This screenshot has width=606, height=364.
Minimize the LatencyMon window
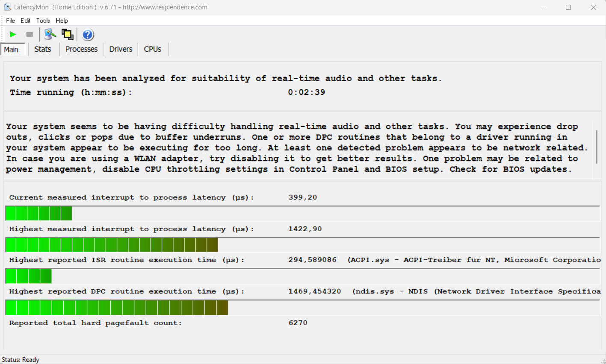coord(544,7)
